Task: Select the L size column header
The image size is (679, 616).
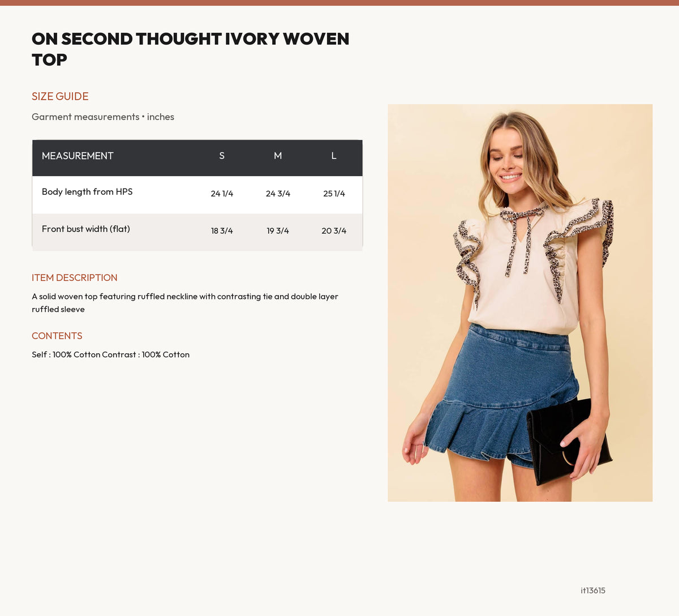Action: (x=334, y=156)
